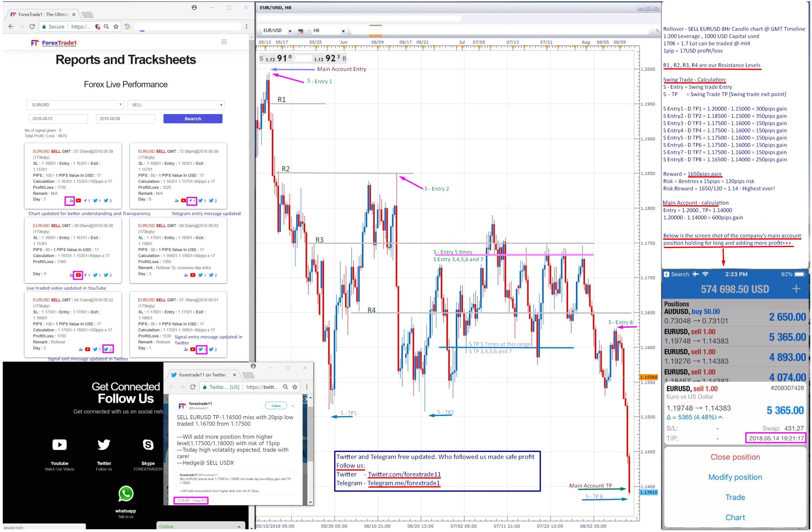
Task: Open new tab in ForexTrade1 browser window
Action: (x=88, y=15)
